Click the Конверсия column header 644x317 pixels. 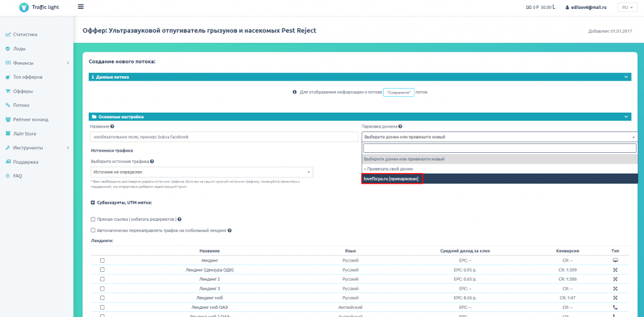[x=568, y=250]
